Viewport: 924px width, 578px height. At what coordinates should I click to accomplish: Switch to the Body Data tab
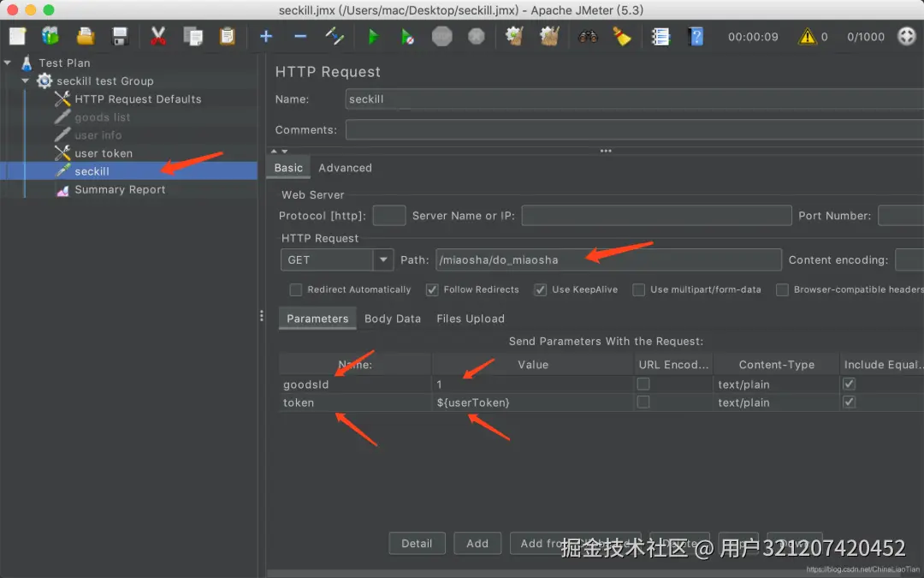(x=393, y=319)
